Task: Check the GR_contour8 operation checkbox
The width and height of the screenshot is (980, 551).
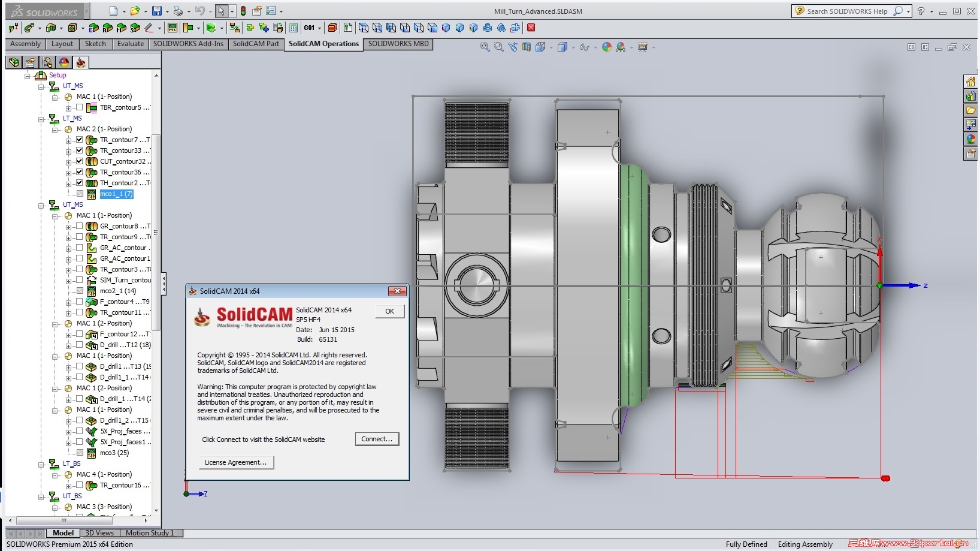Action: click(79, 226)
